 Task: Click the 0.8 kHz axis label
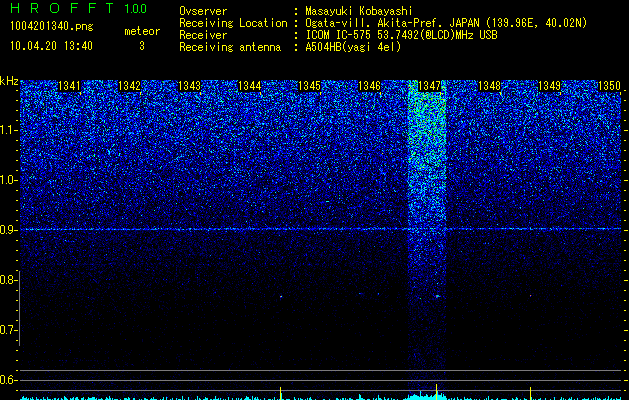[x=7, y=280]
